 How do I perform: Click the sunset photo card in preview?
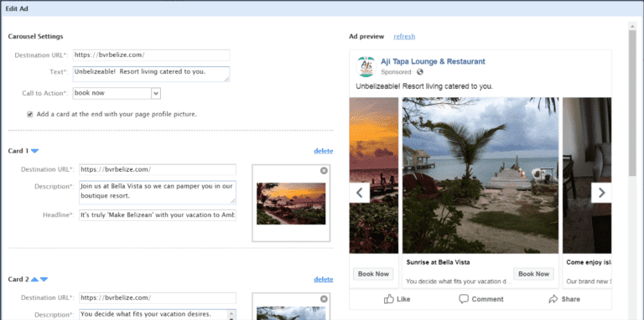click(374, 175)
